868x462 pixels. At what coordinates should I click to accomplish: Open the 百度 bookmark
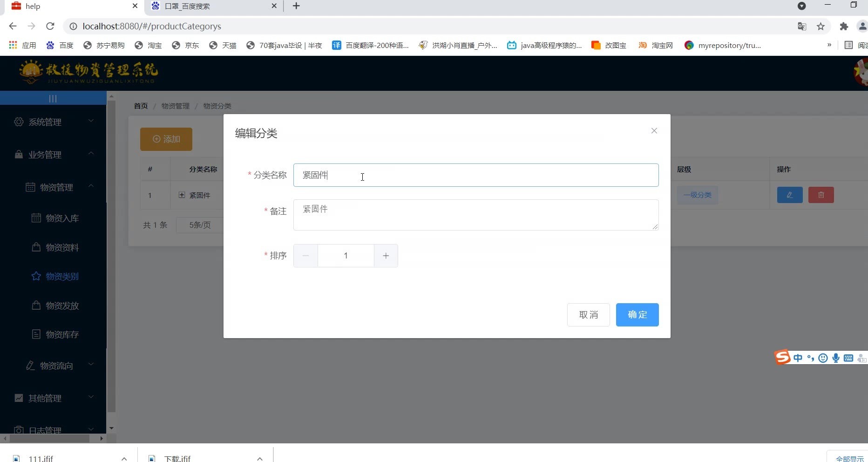point(60,45)
